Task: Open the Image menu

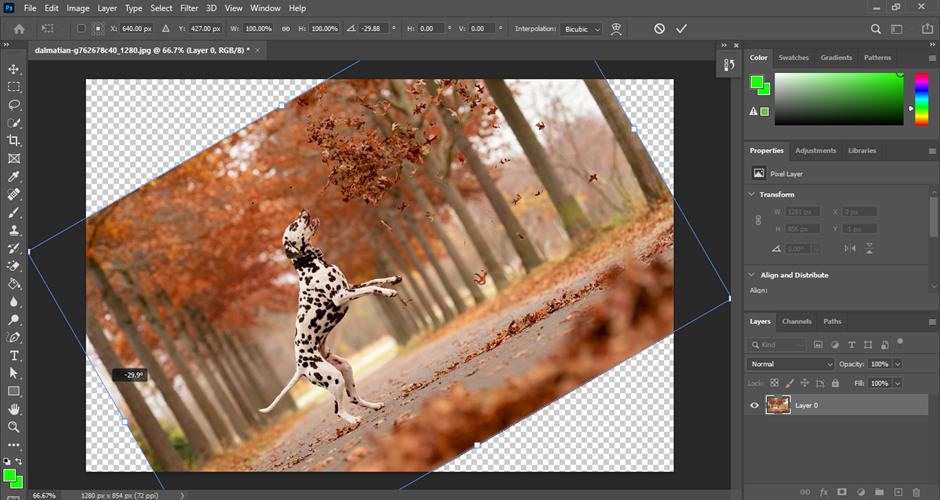Action: point(77,8)
